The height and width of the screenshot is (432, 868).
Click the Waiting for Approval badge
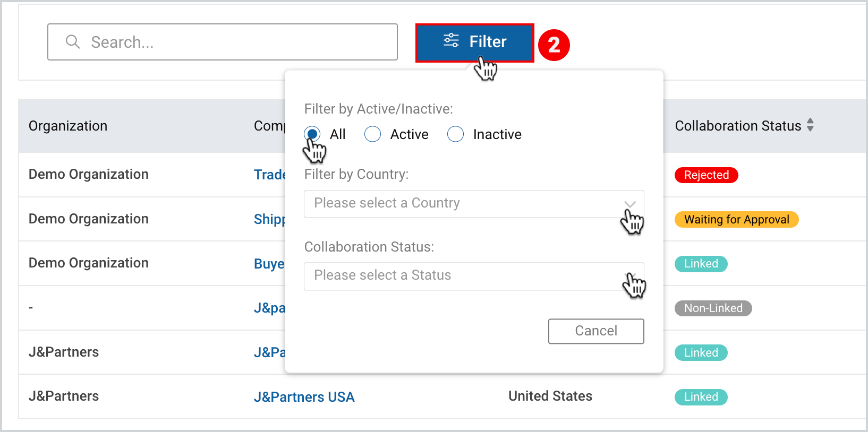pos(737,219)
